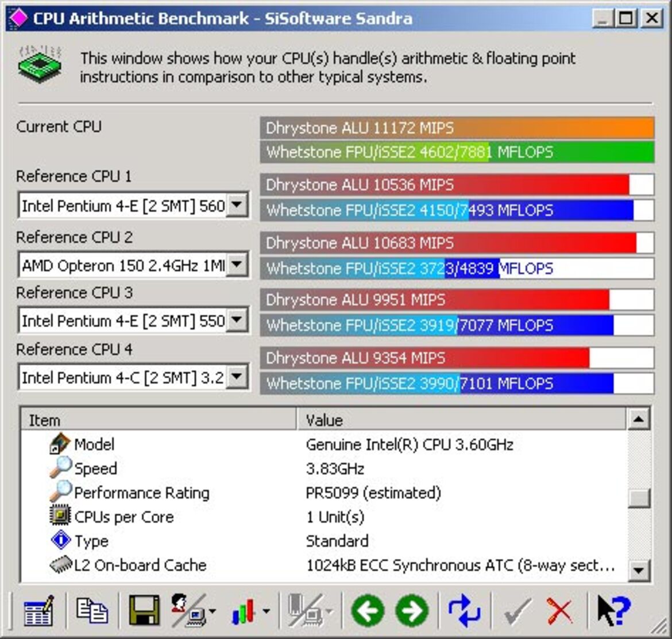The image size is (672, 639).
Task: Select the CPUs per Core label
Action: pyautogui.click(x=124, y=517)
